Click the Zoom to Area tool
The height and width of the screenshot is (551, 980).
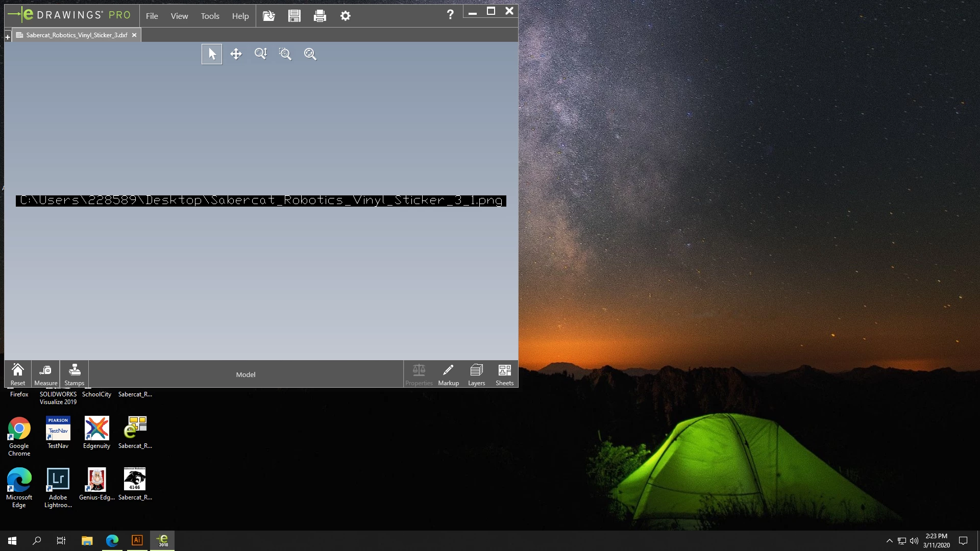coord(285,54)
